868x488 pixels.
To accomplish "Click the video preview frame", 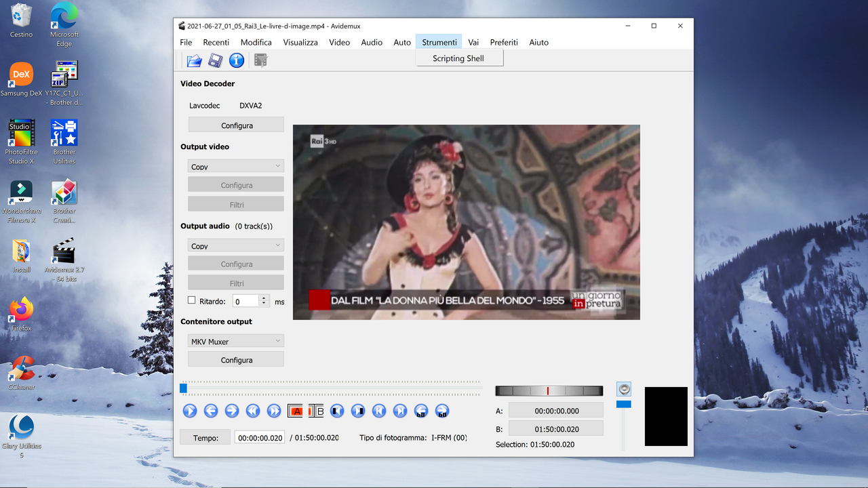I will point(467,222).
